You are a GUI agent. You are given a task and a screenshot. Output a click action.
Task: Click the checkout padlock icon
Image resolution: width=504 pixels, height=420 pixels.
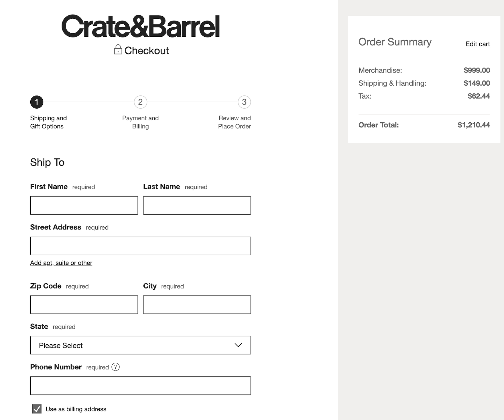[118, 50]
